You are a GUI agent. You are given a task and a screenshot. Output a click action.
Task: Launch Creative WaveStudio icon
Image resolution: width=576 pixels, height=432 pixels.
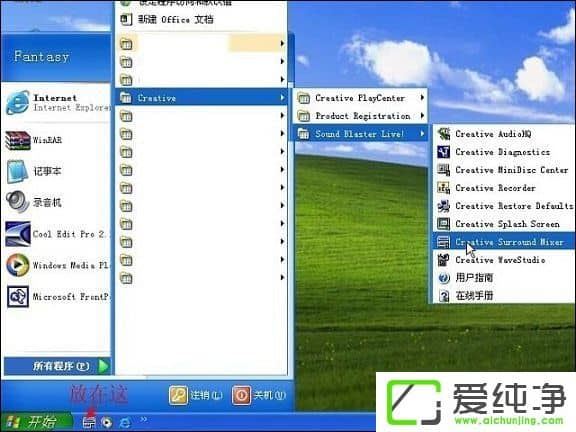pos(444,260)
